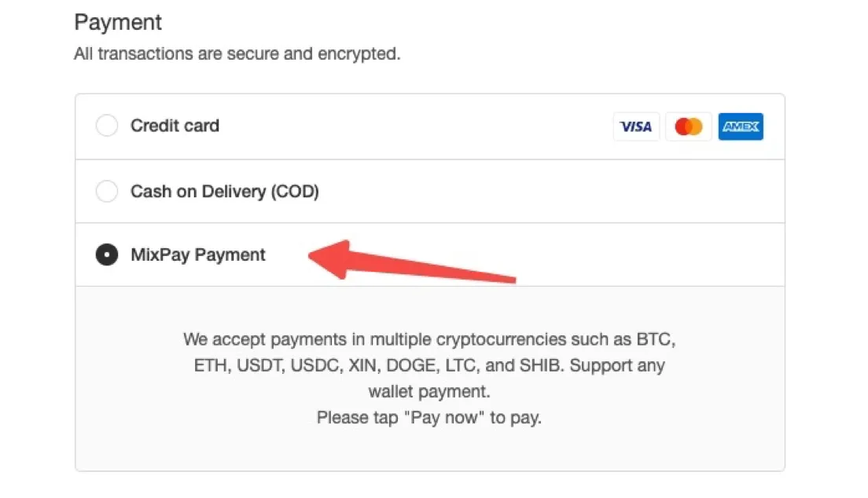Click the blue Amex card icon
The image size is (868, 498).
pyautogui.click(x=741, y=126)
